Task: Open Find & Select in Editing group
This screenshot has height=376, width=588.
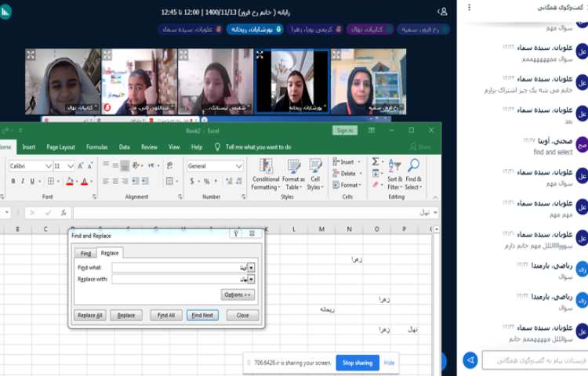Action: coord(413,173)
